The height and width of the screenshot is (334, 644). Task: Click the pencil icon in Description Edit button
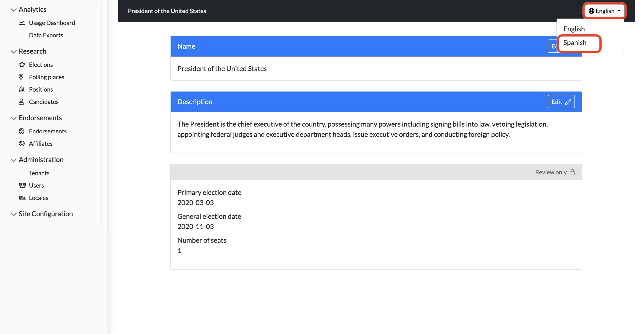[x=568, y=102]
